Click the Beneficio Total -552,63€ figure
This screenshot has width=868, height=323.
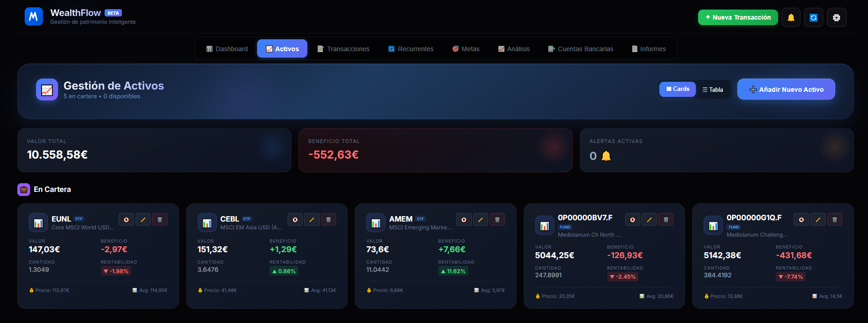pyautogui.click(x=333, y=155)
